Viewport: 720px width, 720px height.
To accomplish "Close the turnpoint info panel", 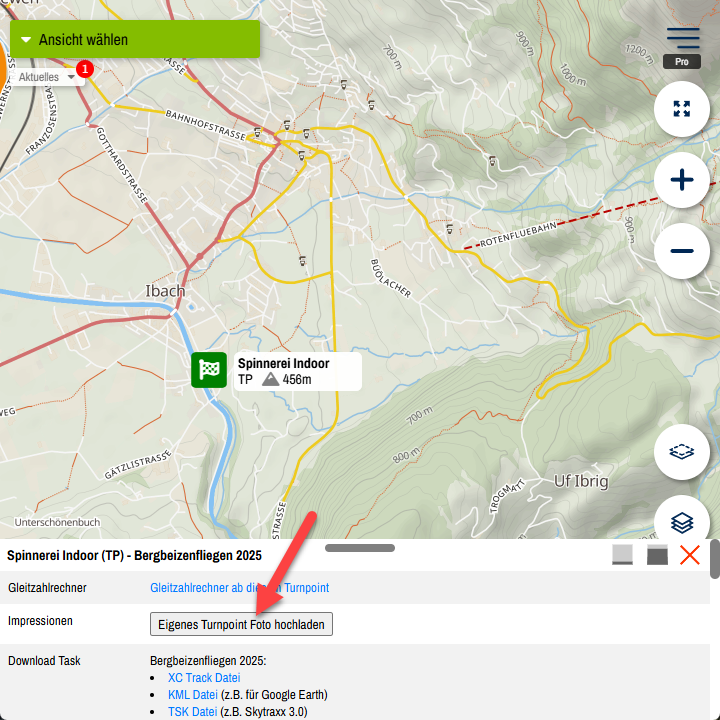I will click(690, 555).
